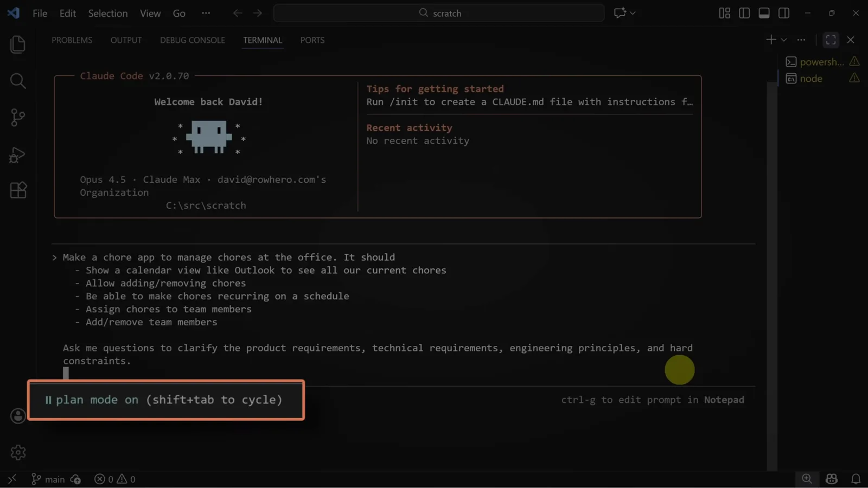Publish changes with the cloud sync icon
868x488 pixels.
click(x=76, y=479)
